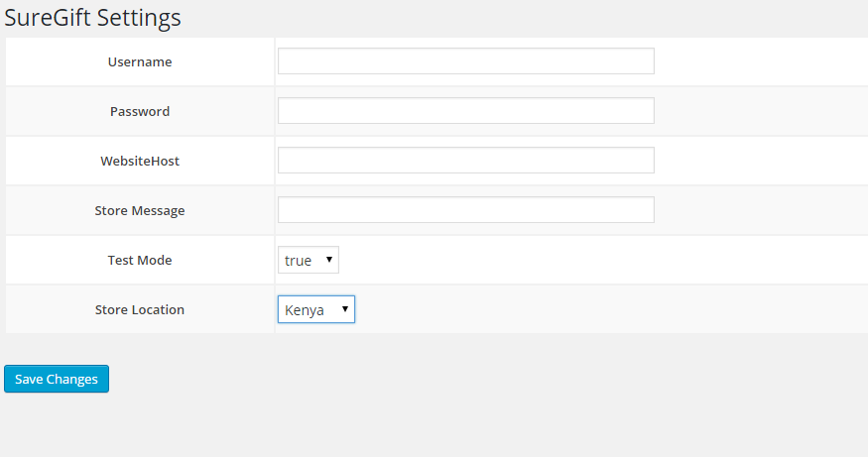Screen dimensions: 868x457
Task: Click the SureGift Settings heading
Action: pos(92,18)
